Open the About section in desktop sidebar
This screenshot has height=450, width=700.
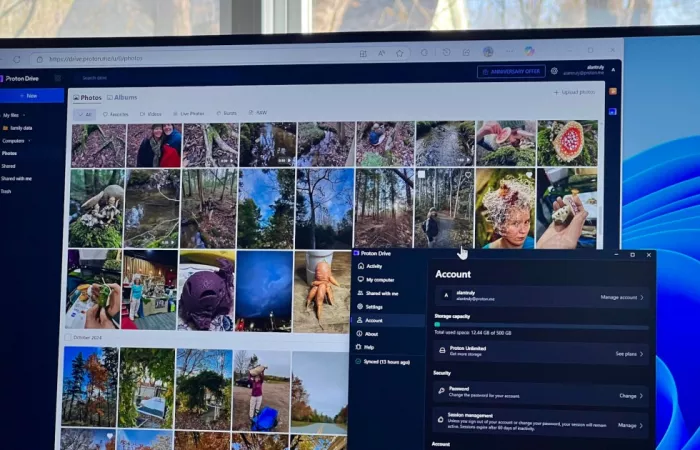371,334
